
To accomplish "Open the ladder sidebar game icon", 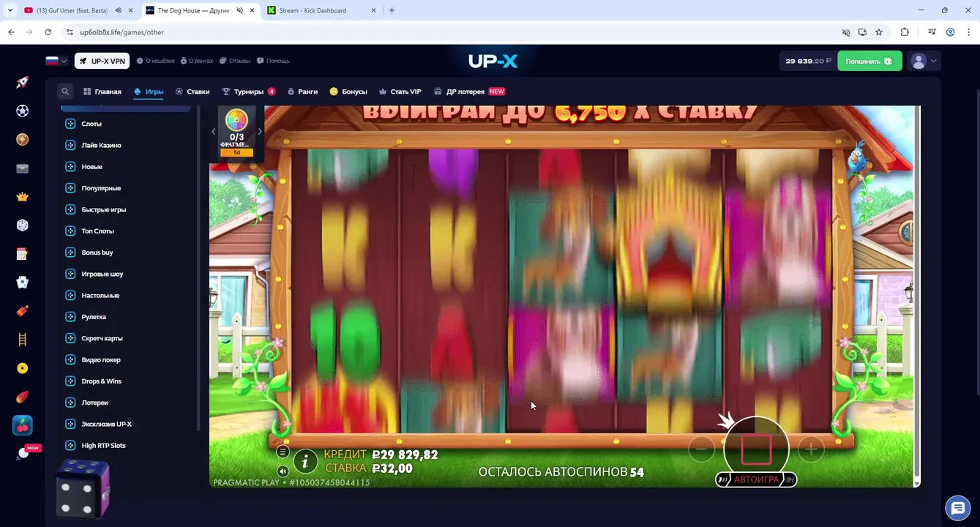I will pos(23,340).
